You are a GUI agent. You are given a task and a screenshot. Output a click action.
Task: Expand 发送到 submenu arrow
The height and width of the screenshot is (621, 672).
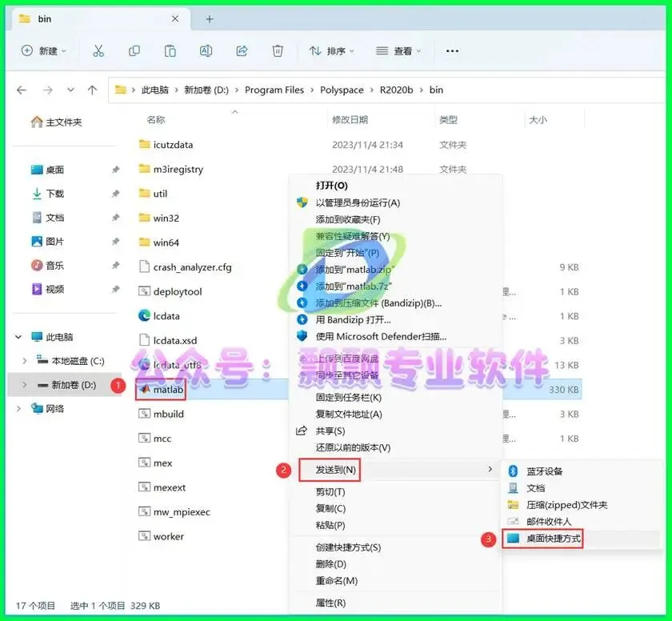490,469
